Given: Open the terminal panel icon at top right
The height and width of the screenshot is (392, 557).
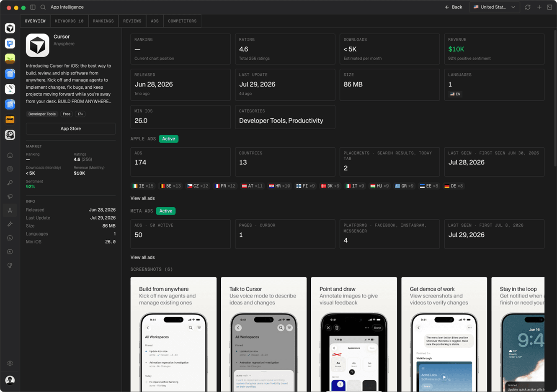Looking at the screenshot, I should coord(549,7).
